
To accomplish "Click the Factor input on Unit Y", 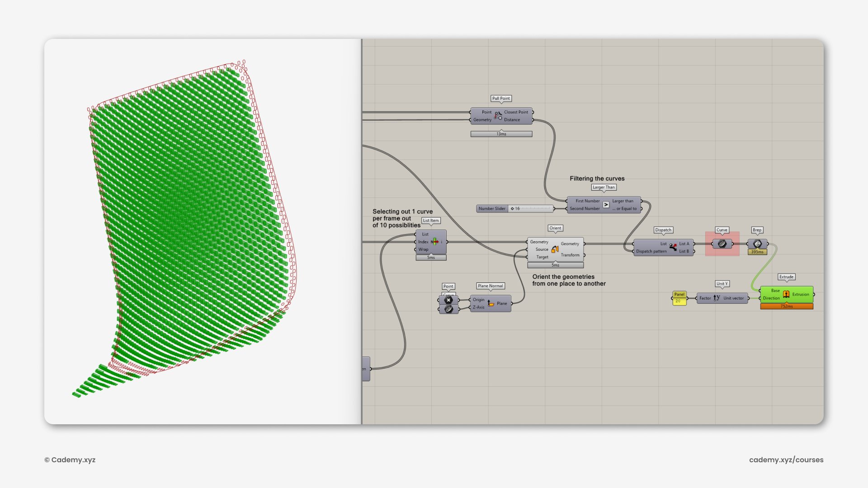I will pos(705,298).
